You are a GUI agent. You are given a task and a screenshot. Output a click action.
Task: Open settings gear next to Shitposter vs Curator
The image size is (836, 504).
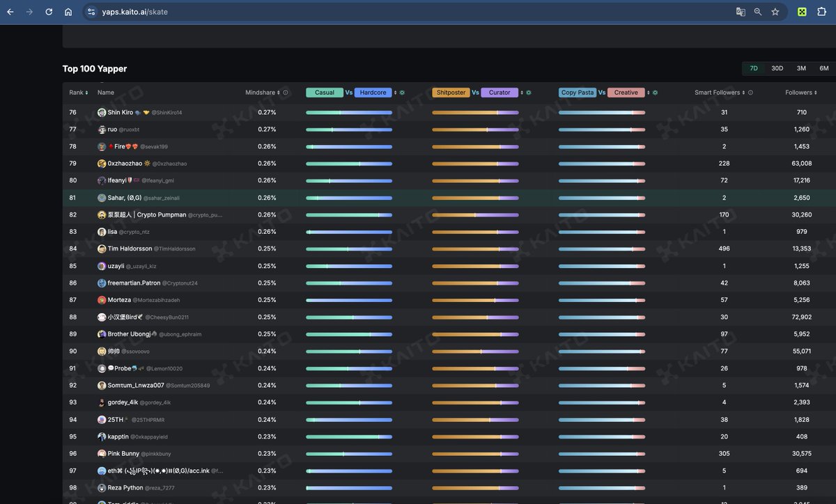tap(529, 93)
